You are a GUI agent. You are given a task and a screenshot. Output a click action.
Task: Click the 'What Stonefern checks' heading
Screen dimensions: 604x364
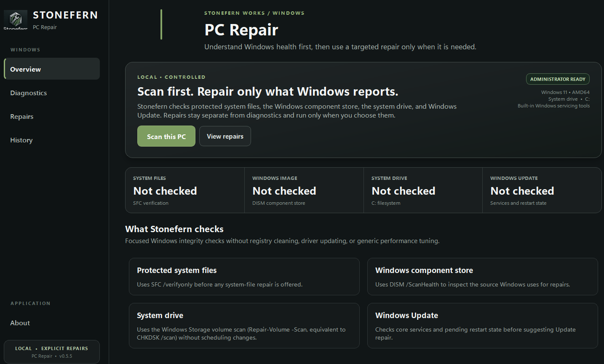point(174,229)
